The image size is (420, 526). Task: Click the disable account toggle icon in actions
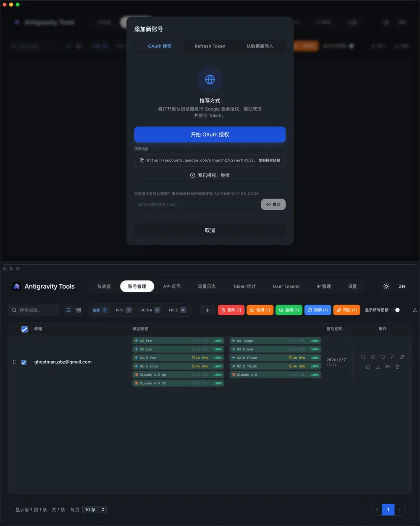(388, 367)
